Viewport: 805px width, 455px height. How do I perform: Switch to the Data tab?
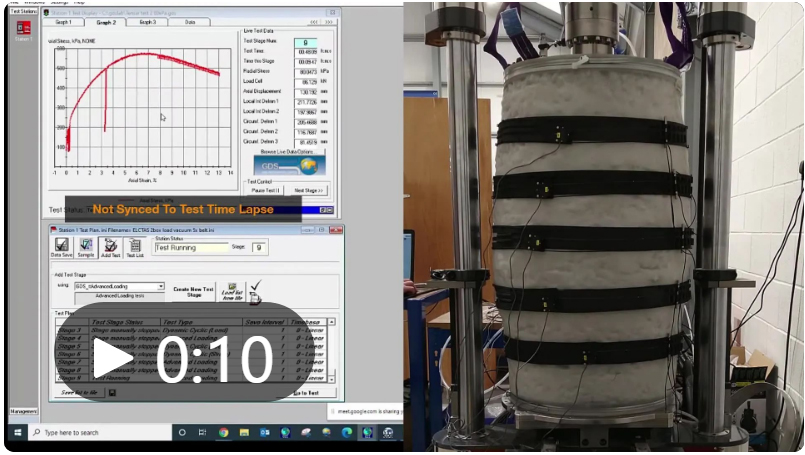click(190, 22)
